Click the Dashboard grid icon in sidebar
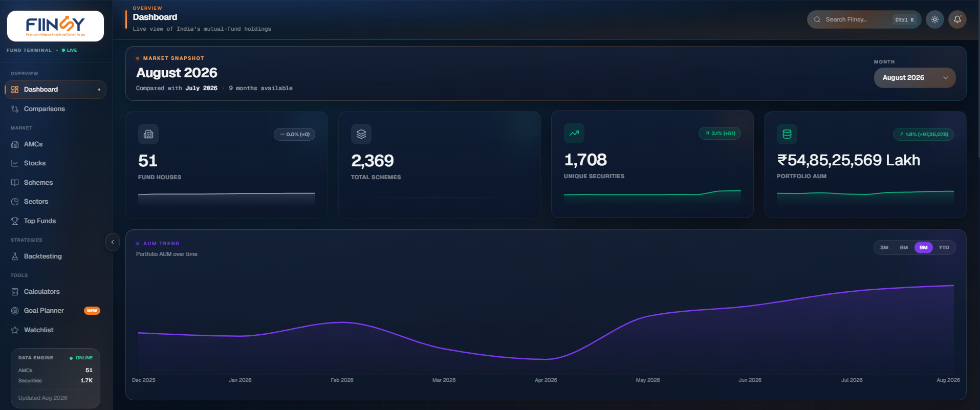The image size is (980, 410). click(x=15, y=90)
